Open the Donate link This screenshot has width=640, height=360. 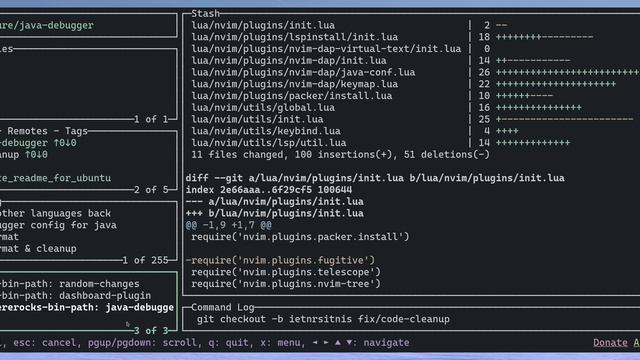(610, 343)
